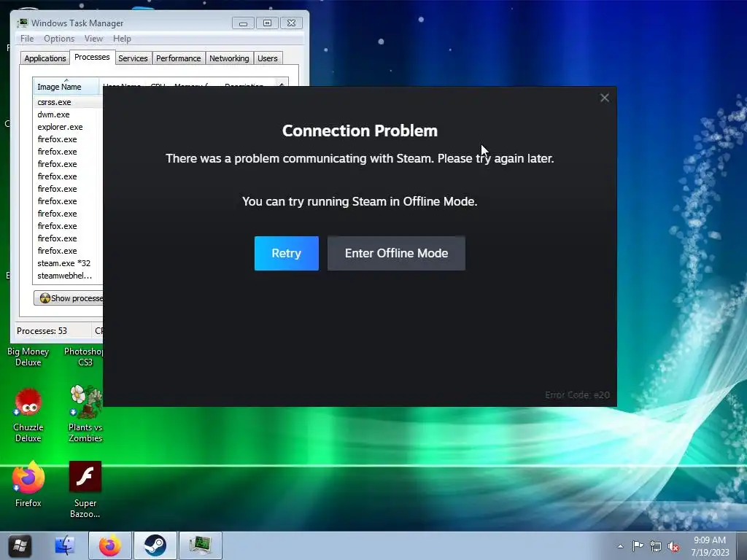Click the Task Manager title bar icon
This screenshot has width=747, height=560.
pyautogui.click(x=23, y=23)
